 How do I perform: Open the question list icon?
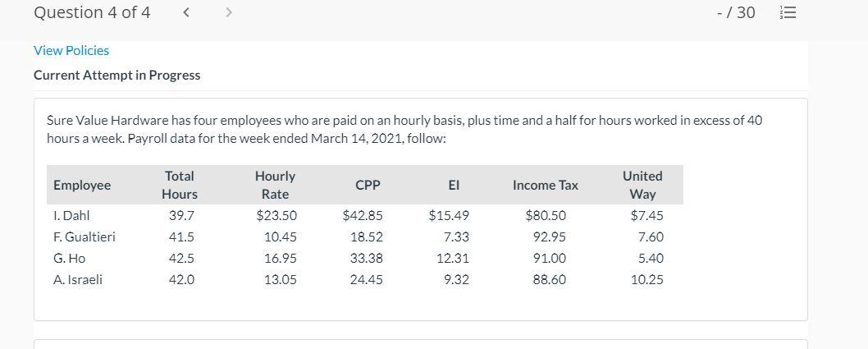[x=787, y=13]
